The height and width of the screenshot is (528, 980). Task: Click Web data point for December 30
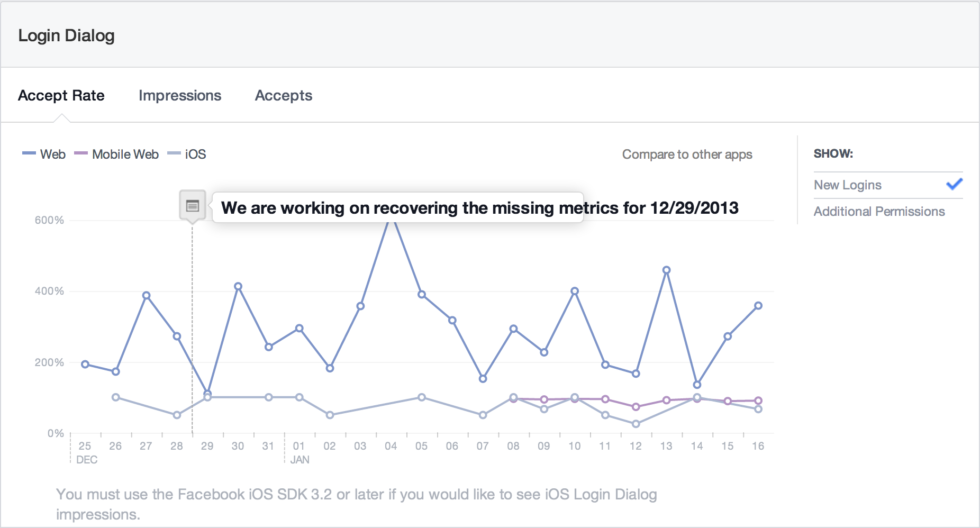(238, 286)
